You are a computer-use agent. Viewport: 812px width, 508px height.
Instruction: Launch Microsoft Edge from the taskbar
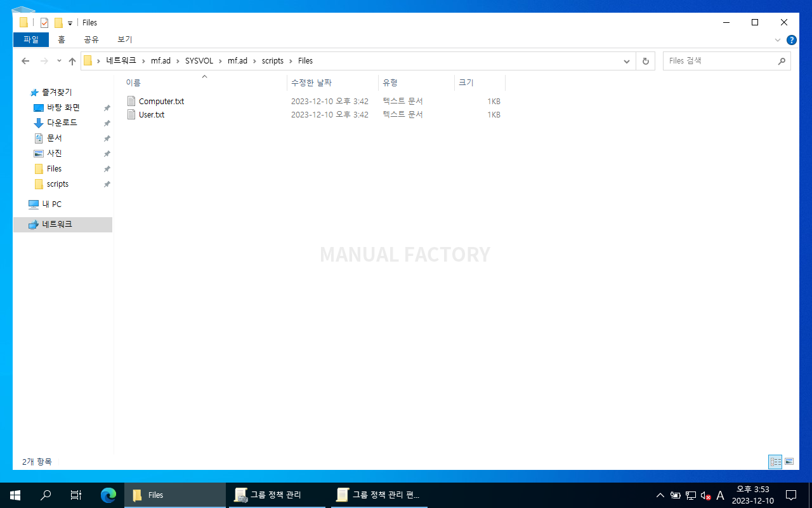click(108, 495)
